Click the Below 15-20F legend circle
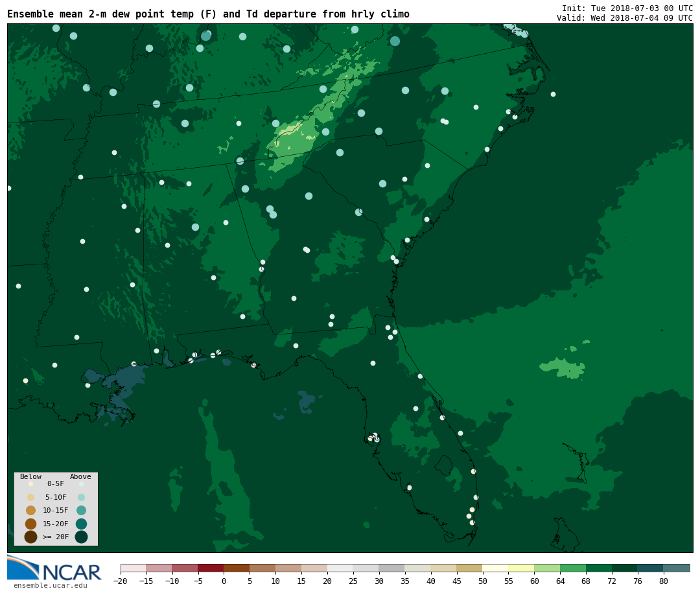 (30, 524)
